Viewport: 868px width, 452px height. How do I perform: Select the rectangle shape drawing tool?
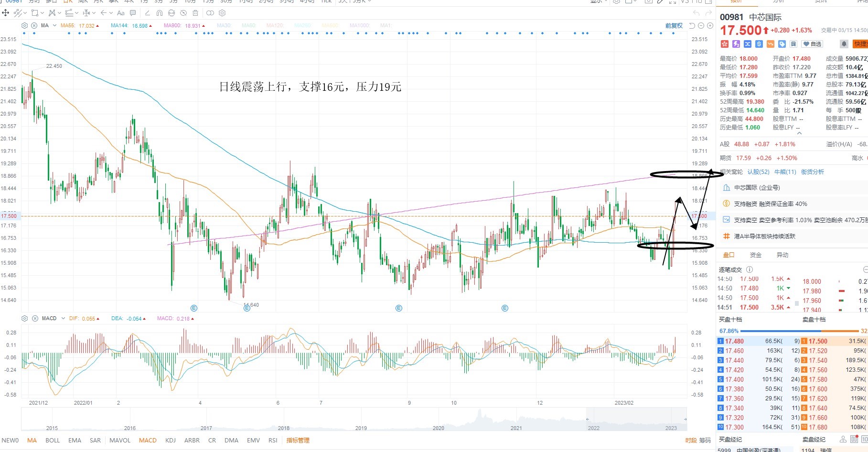(35, 13)
